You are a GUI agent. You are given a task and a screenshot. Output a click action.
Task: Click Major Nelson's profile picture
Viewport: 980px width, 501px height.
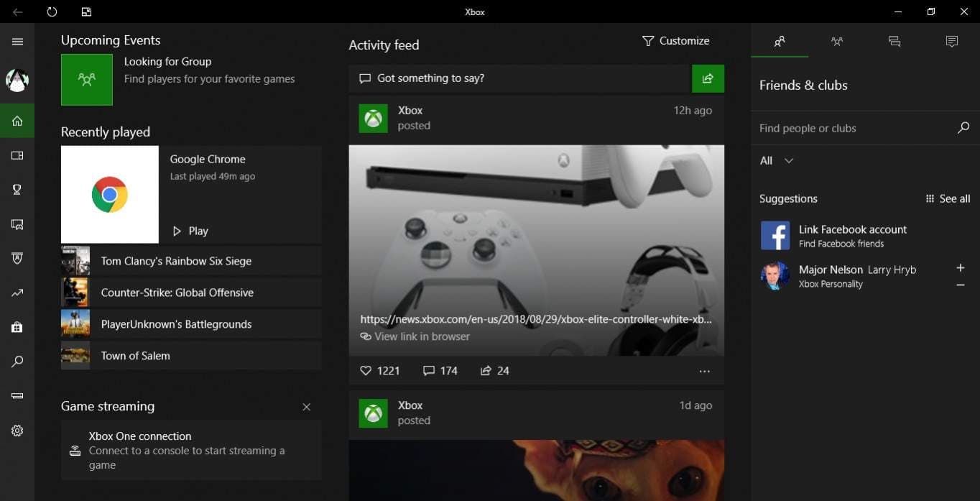775,276
